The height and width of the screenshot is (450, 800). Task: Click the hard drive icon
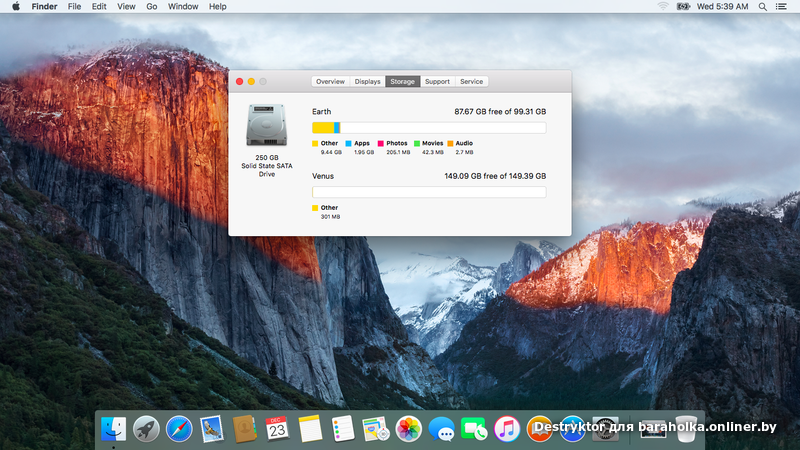coord(266,125)
